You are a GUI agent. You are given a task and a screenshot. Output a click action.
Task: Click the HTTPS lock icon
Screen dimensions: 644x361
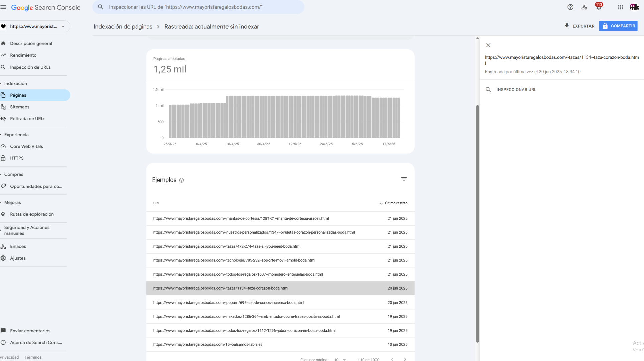(x=3, y=158)
